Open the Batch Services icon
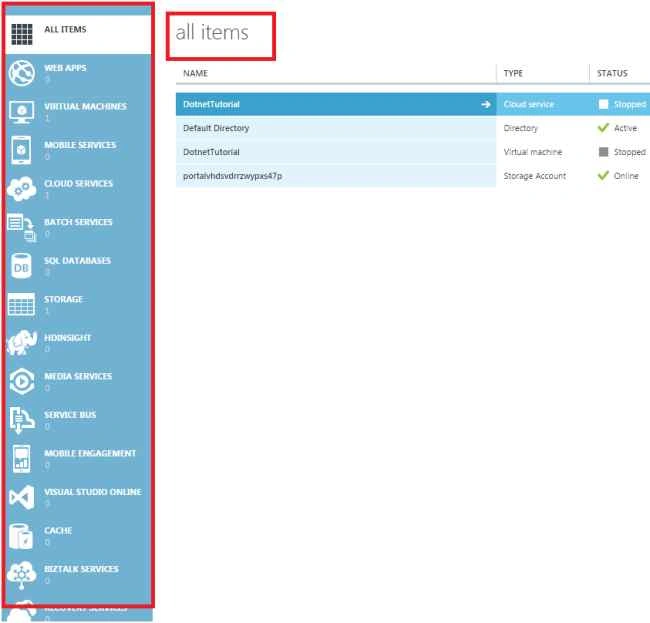Screen dimensions: 650x623 click(x=22, y=227)
